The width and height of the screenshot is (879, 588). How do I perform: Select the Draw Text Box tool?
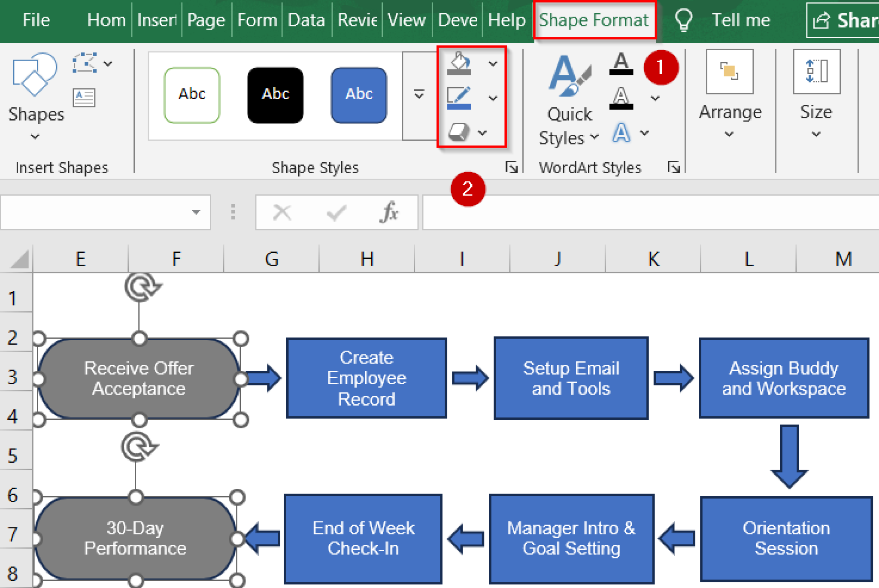(x=83, y=97)
